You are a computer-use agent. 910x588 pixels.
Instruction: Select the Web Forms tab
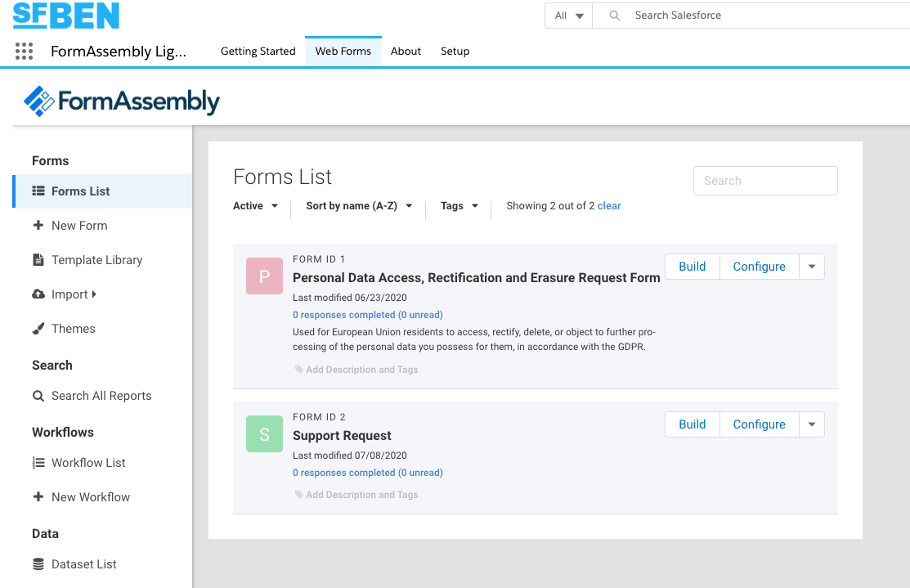[343, 51]
